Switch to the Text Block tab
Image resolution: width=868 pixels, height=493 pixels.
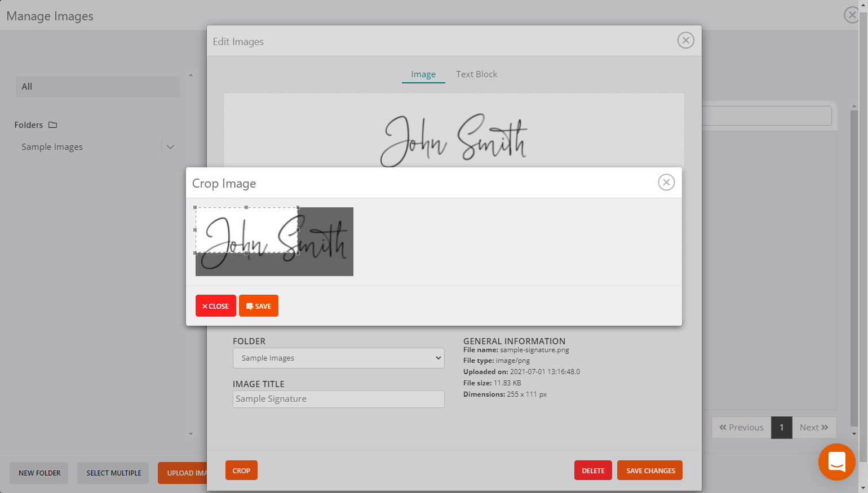tap(476, 74)
